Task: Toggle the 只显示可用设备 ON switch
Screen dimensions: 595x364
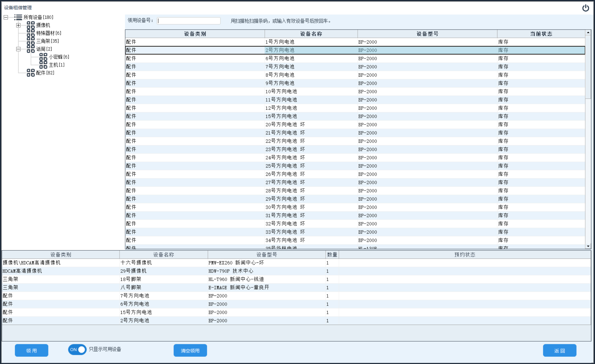Action: coord(77,349)
